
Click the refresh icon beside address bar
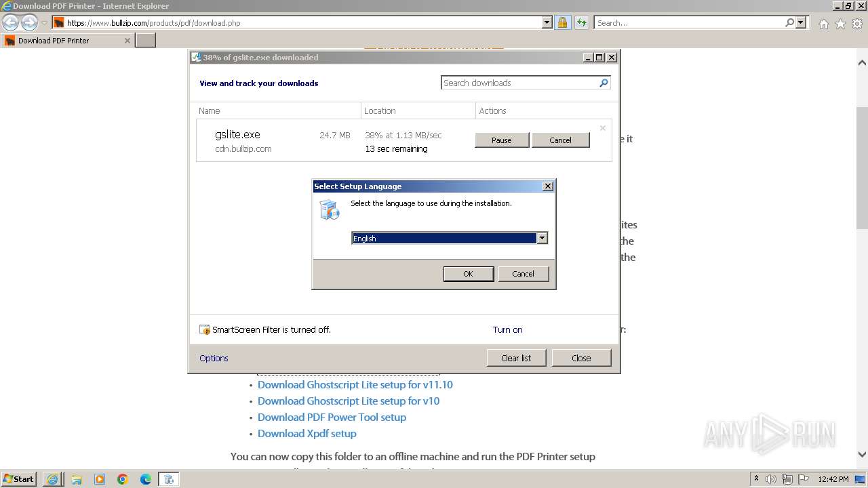coord(581,22)
